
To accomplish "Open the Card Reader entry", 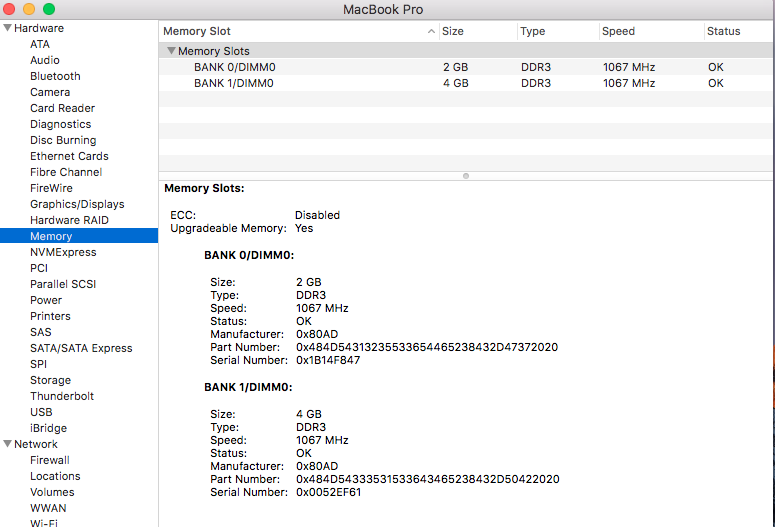I will pyautogui.click(x=62, y=108).
